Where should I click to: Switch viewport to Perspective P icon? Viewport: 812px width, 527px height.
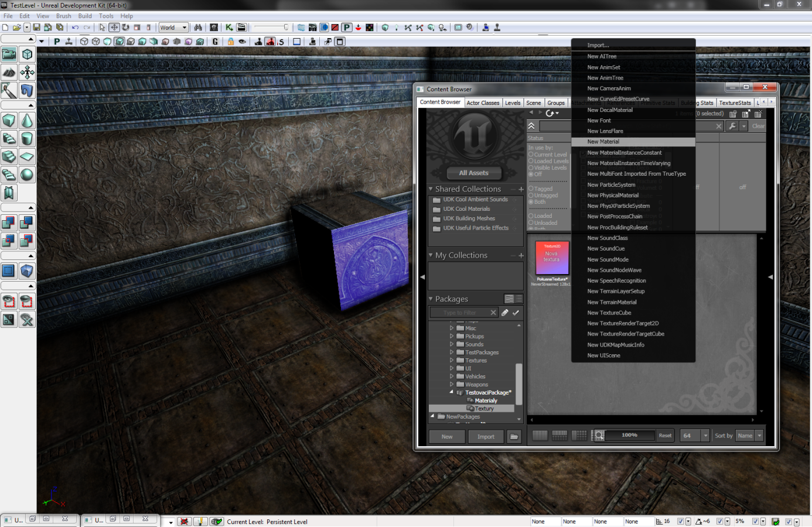(x=57, y=42)
